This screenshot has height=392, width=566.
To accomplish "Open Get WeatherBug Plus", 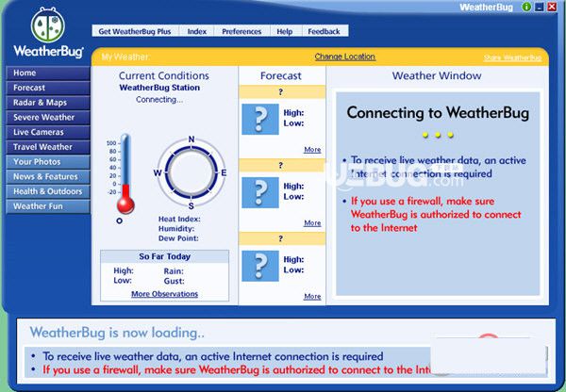I will tap(135, 31).
